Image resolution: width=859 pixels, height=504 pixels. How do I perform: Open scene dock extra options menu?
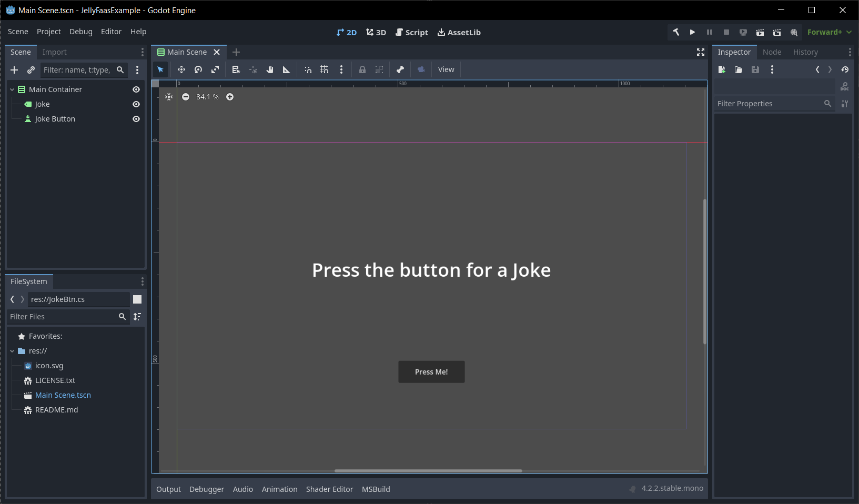pos(137,70)
